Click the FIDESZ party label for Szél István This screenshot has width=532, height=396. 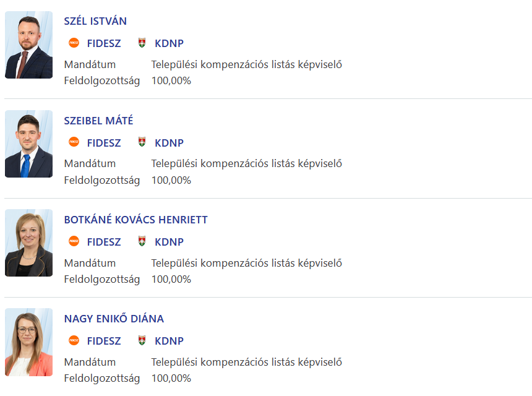point(104,43)
